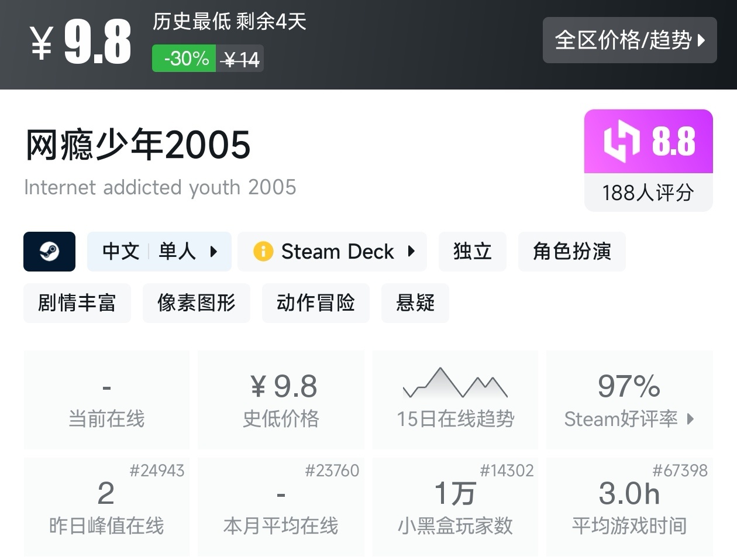Open the 平均游戏时间 3.0h tile

click(x=629, y=507)
